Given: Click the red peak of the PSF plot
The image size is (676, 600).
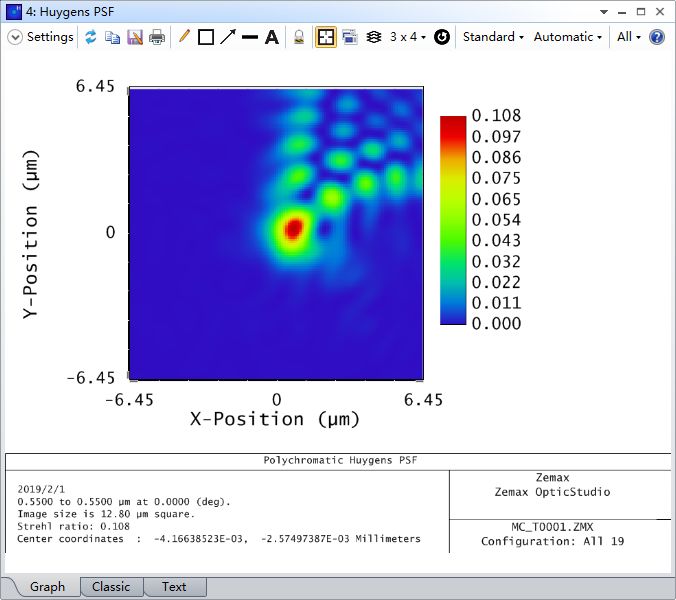Looking at the screenshot, I should 293,229.
